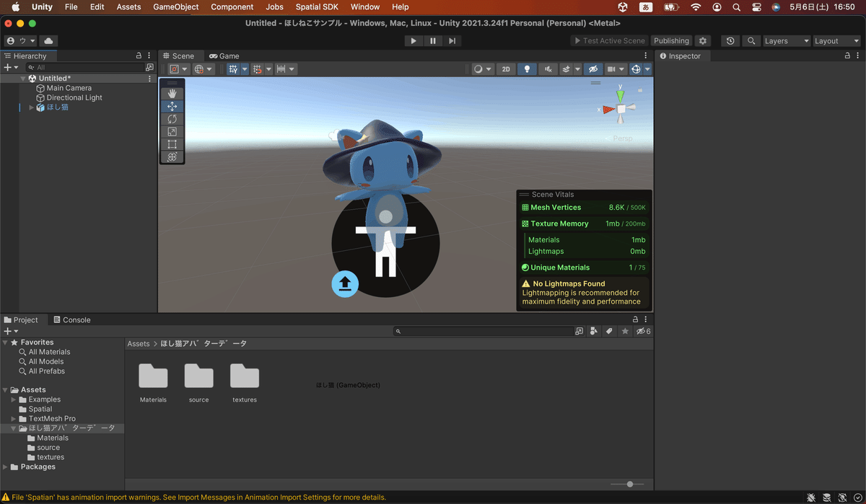
Task: Open the Layout dropdown
Action: pyautogui.click(x=836, y=41)
